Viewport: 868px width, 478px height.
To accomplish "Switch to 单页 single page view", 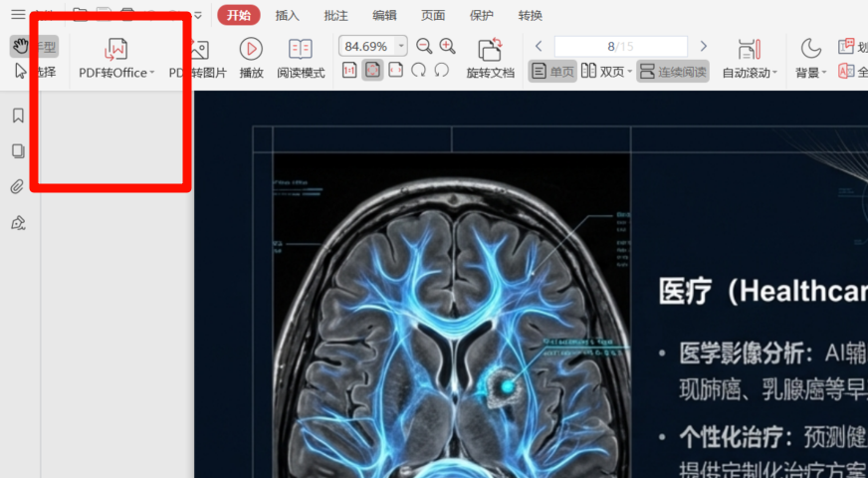I will coord(552,72).
